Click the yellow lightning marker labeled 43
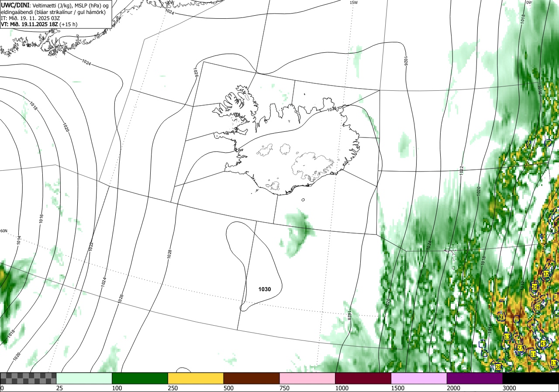The image size is (559, 392). click(x=543, y=344)
